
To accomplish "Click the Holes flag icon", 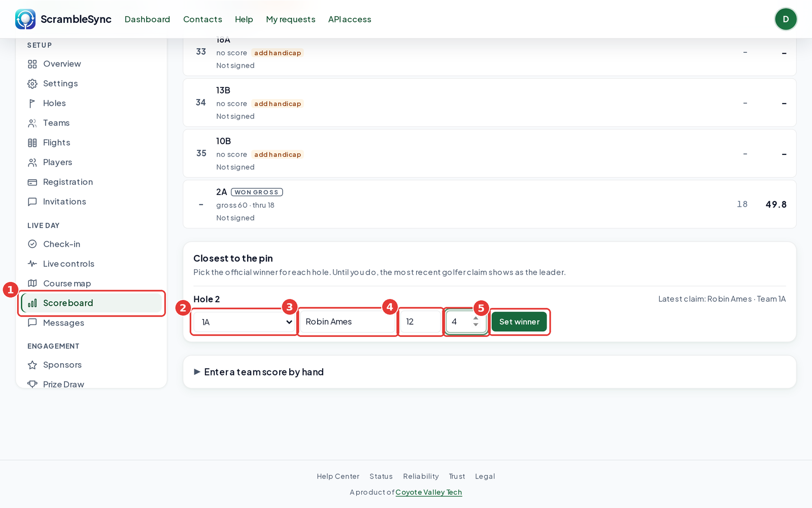I will coord(32,104).
